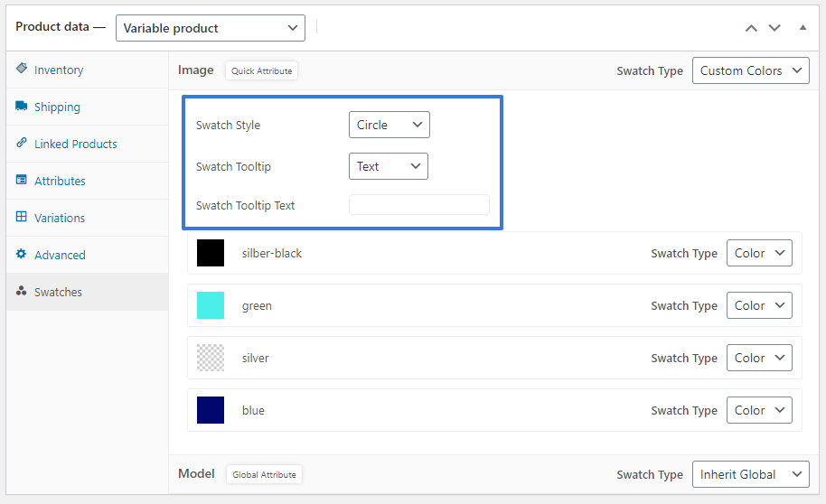Switch to the Attributes tab
The width and height of the screenshot is (826, 504).
pos(60,181)
